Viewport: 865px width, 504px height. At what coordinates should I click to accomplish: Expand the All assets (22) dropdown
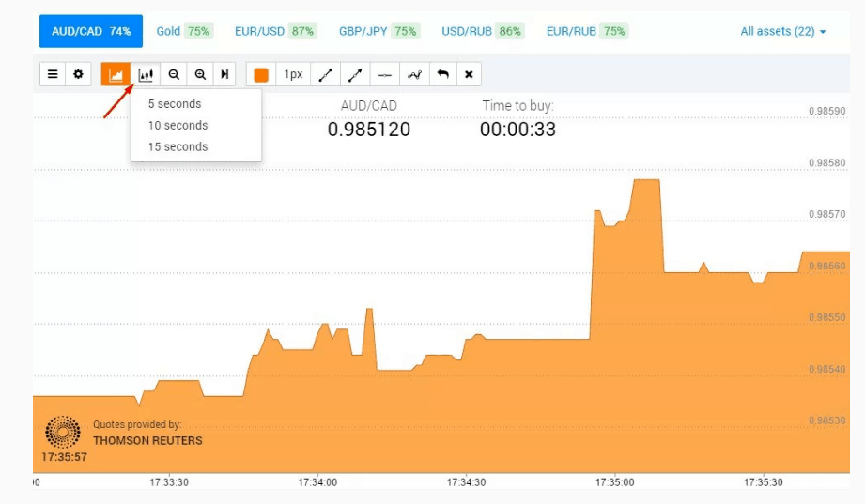click(x=782, y=31)
